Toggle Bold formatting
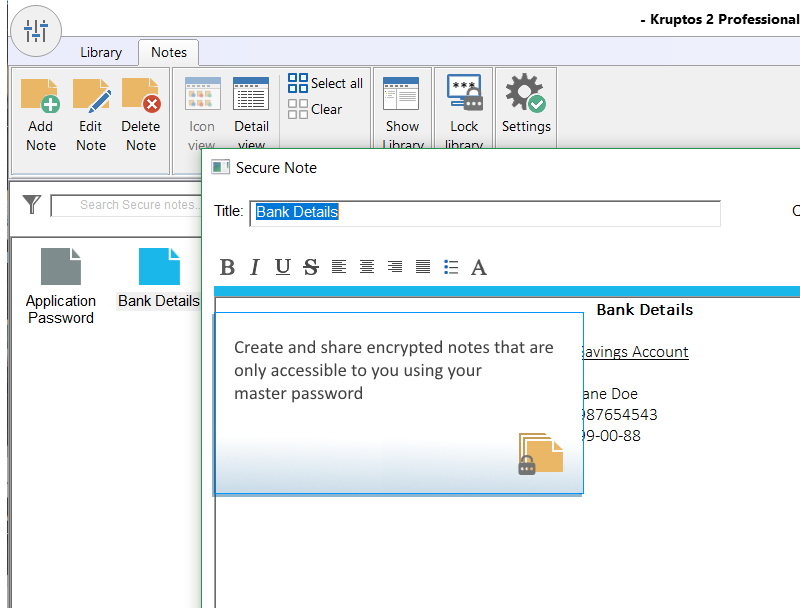Image resolution: width=800 pixels, height=608 pixels. pyautogui.click(x=227, y=267)
